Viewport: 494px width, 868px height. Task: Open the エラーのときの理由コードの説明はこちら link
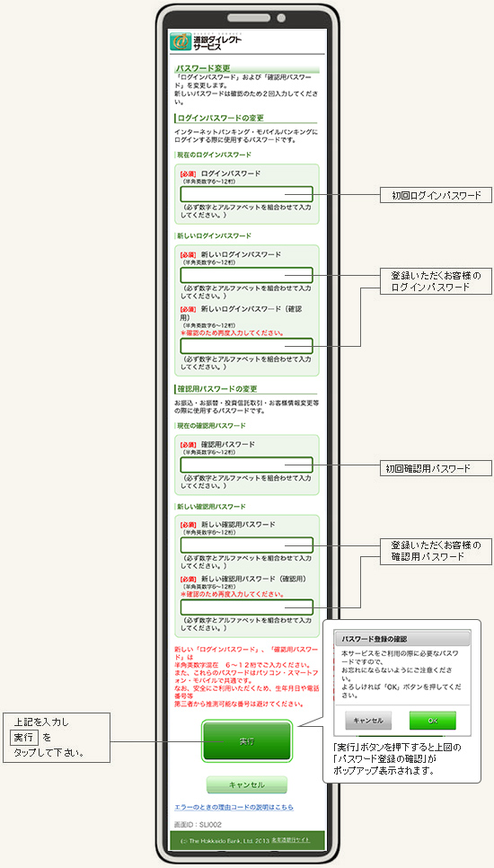(234, 807)
